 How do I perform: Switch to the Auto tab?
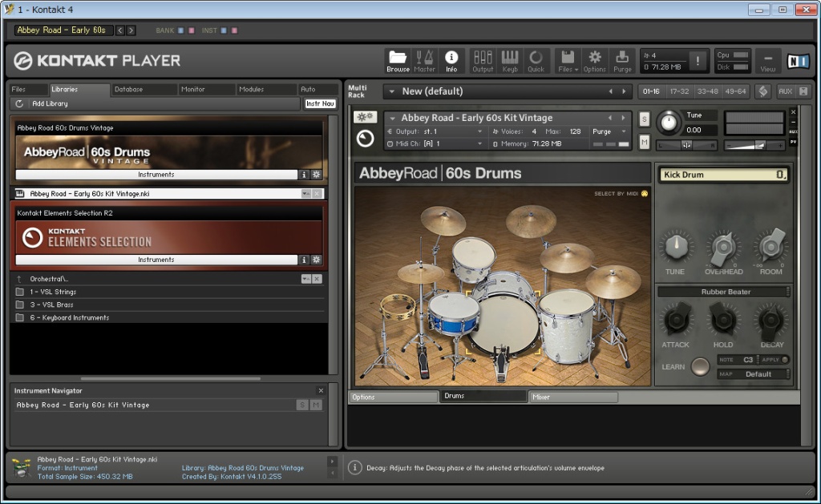317,90
